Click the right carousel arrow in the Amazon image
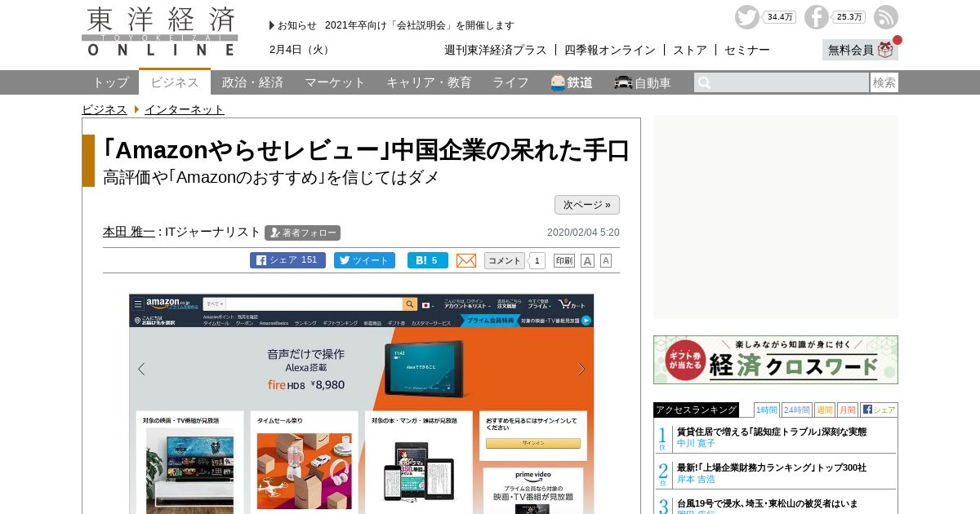This screenshot has height=514, width=980. (581, 369)
